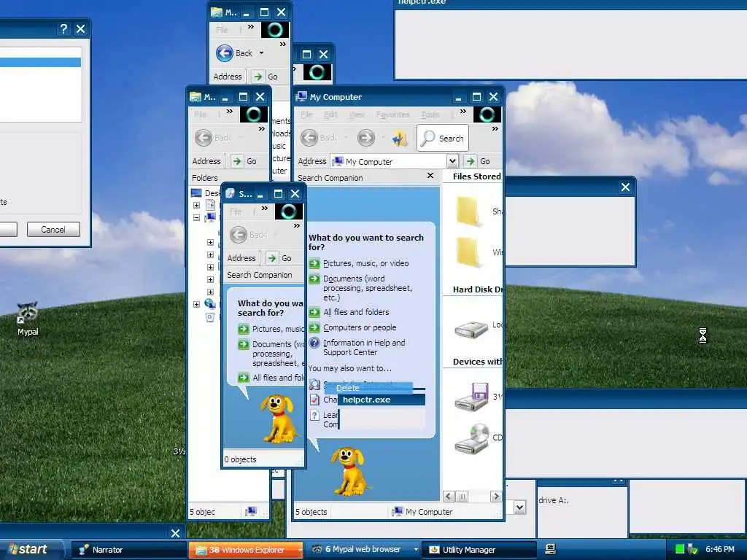This screenshot has height=560, width=747.
Task: Switch to Narrator on the taskbar
Action: pyautogui.click(x=128, y=550)
